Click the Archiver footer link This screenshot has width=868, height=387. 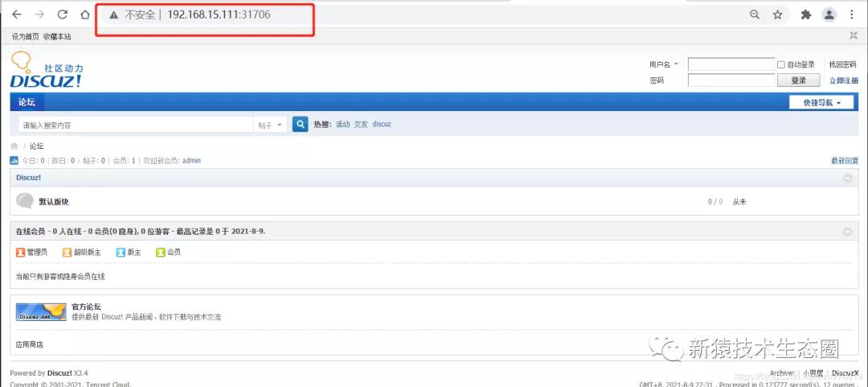coord(782,373)
